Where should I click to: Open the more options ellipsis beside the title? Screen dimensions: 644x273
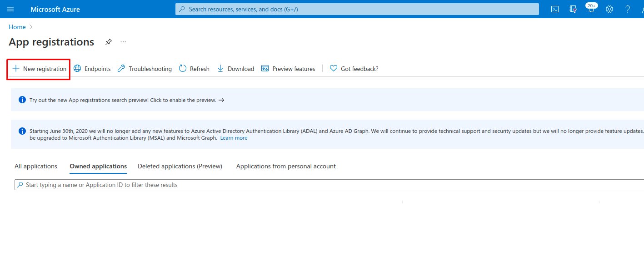[x=123, y=42]
